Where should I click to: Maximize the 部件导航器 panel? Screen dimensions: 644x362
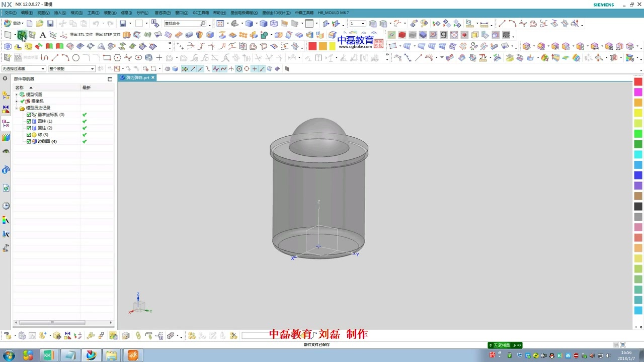click(110, 79)
